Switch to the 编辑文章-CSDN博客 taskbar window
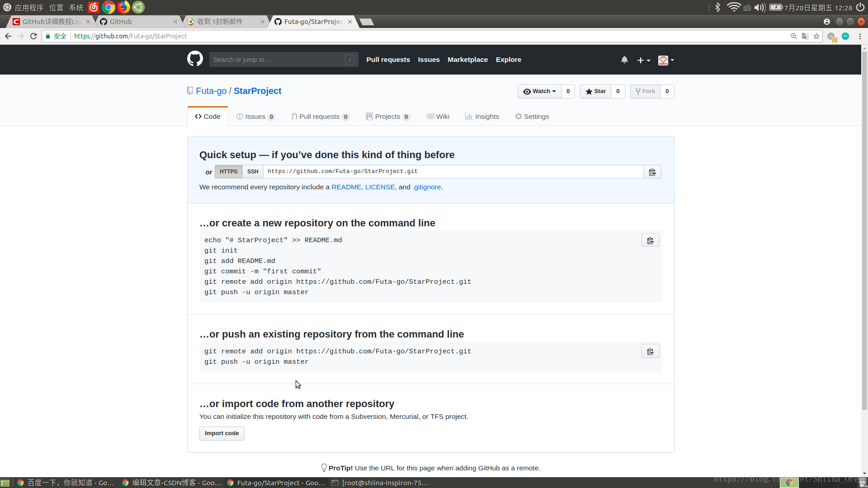The image size is (868, 488). point(172,483)
